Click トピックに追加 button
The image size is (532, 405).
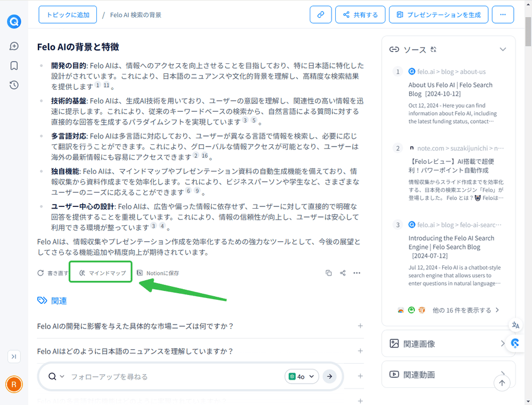tap(67, 15)
